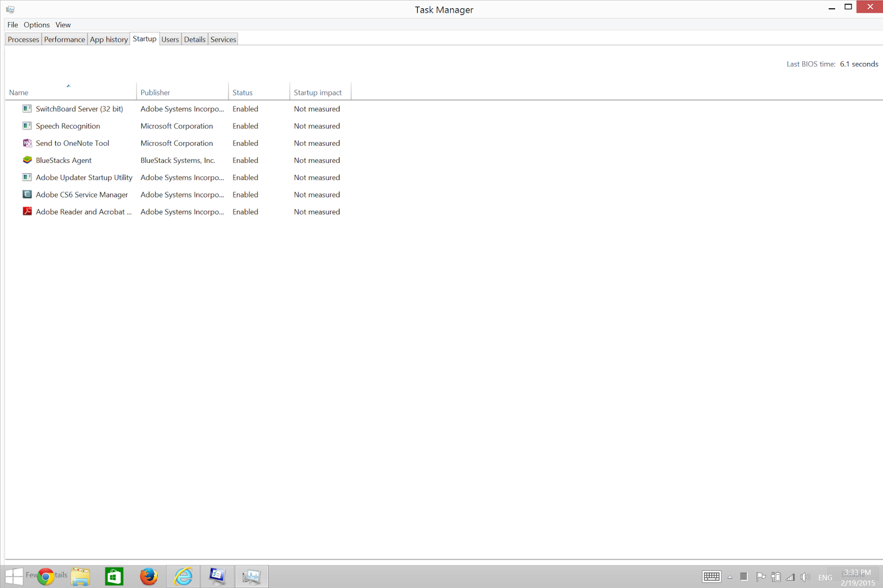Viewport: 883px width, 588px height.
Task: Click the BlueStack Systems, Inc. publisher cell
Action: click(178, 160)
